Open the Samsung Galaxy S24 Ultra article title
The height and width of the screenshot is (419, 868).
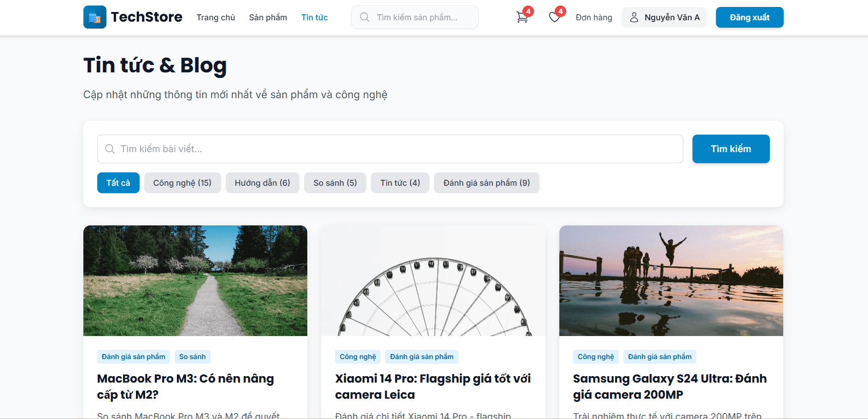pos(670,386)
